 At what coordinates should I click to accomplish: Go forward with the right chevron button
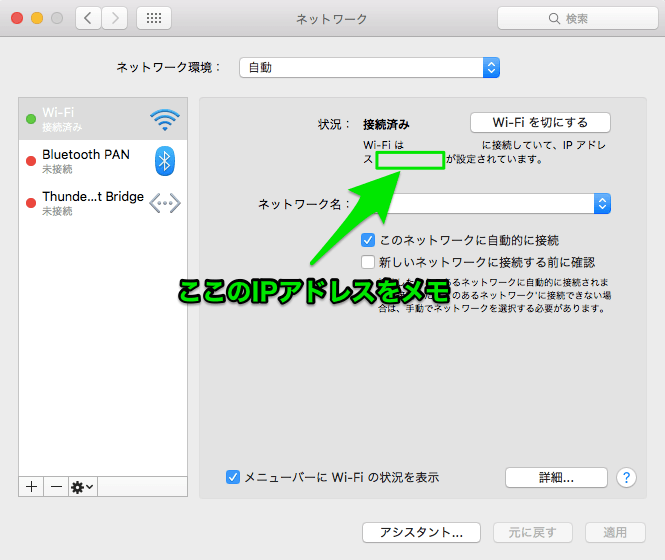tap(115, 18)
